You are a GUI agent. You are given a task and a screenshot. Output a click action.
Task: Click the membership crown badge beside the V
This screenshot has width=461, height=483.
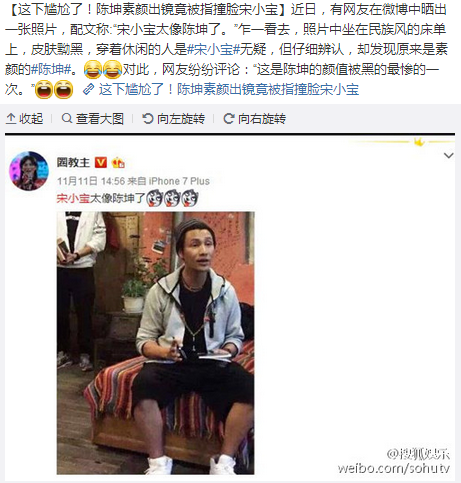click(x=118, y=163)
